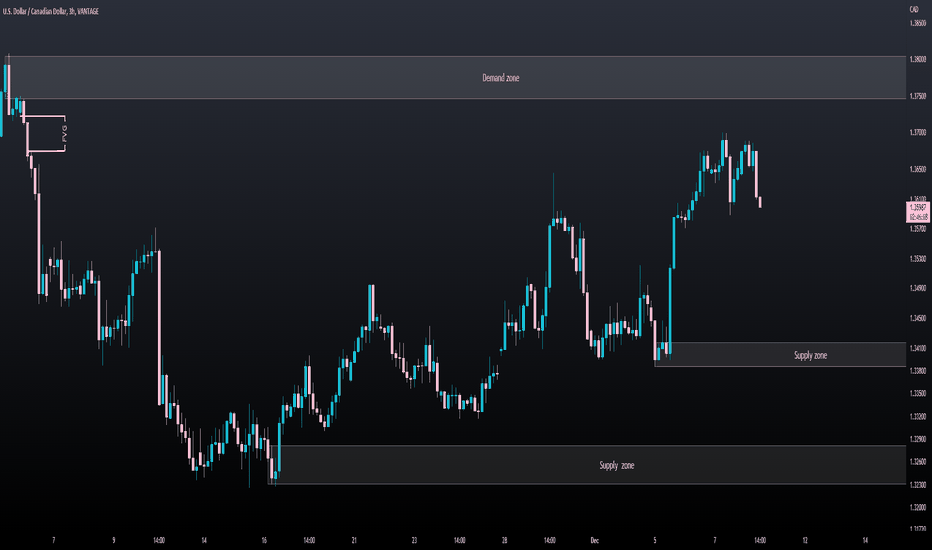Click the date 23 on time axis
Image resolution: width=932 pixels, height=550 pixels.
pyautogui.click(x=414, y=540)
